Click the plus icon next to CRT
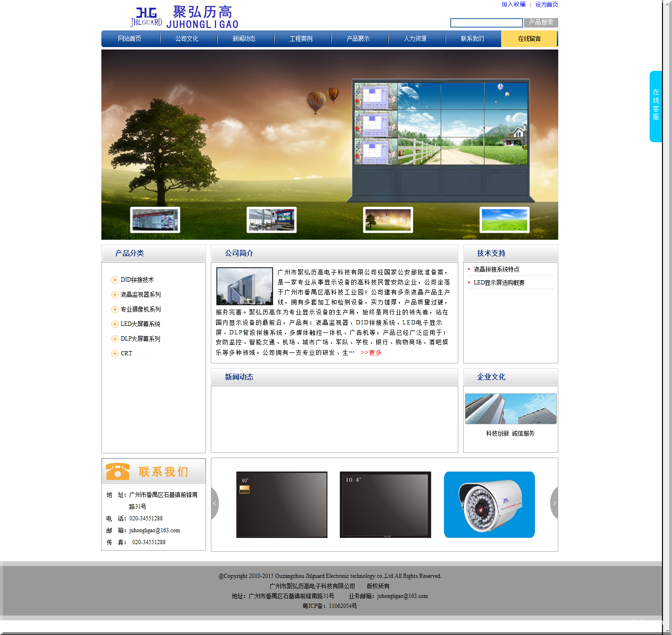The height and width of the screenshot is (635, 672). [x=115, y=353]
